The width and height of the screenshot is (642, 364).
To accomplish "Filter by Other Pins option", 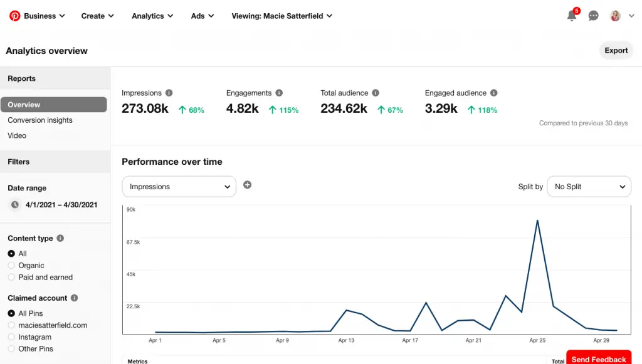I will 11,349.
